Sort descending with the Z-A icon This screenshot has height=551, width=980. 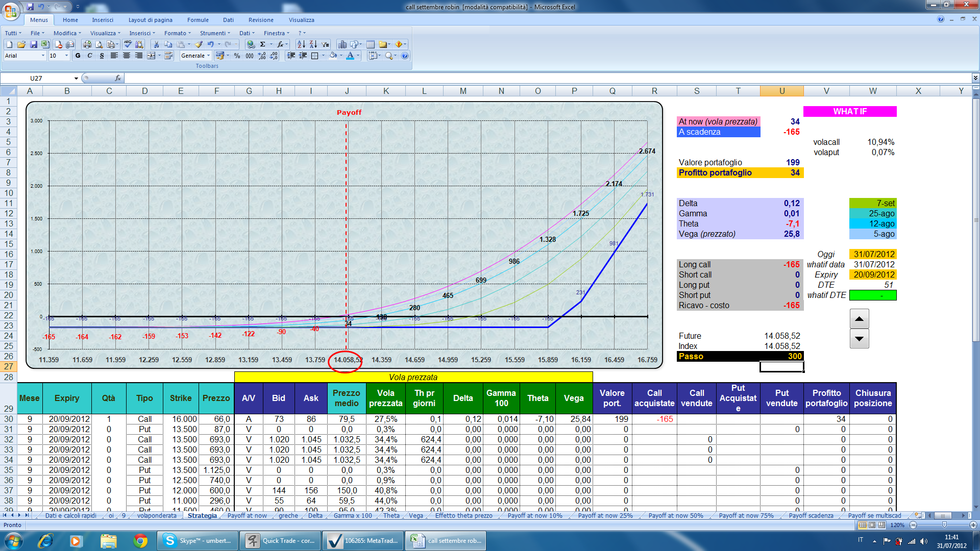pyautogui.click(x=313, y=45)
